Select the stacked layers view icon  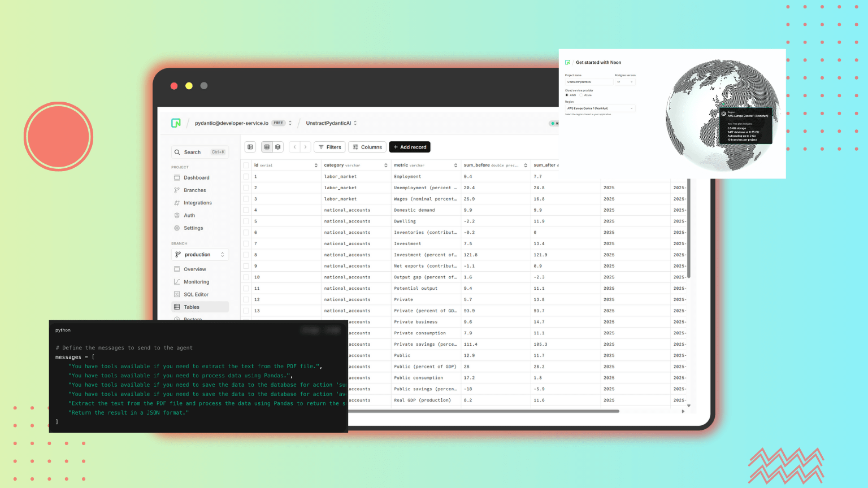click(278, 147)
